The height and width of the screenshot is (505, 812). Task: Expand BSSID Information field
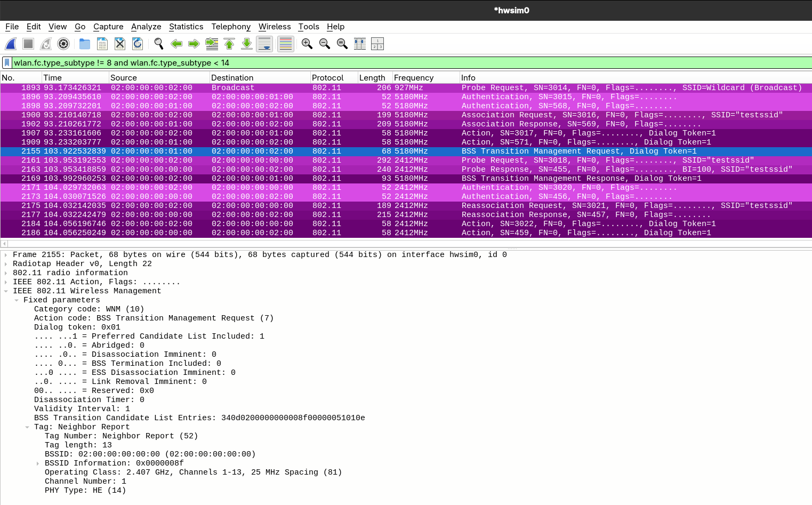[x=38, y=463]
